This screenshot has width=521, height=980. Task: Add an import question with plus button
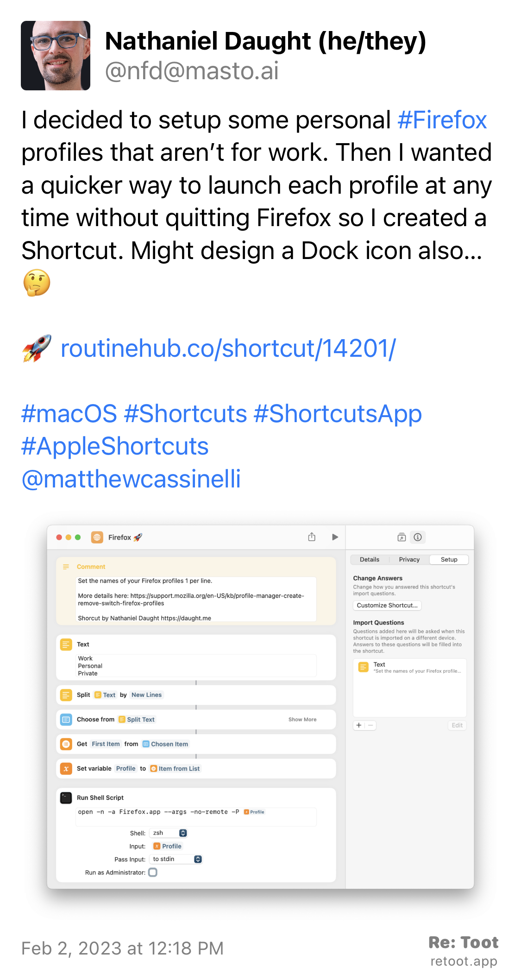tap(359, 725)
